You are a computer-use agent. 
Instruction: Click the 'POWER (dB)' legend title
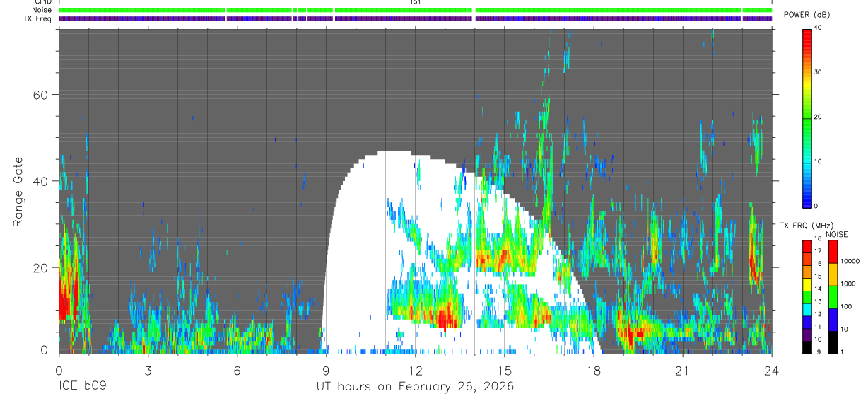click(807, 15)
